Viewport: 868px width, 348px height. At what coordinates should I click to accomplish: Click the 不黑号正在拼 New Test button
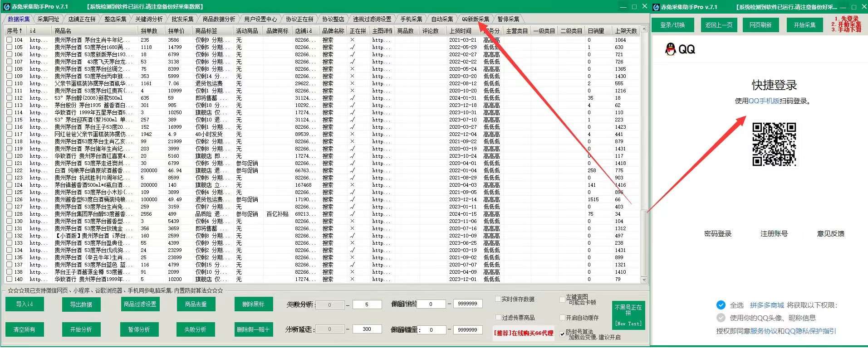click(628, 315)
